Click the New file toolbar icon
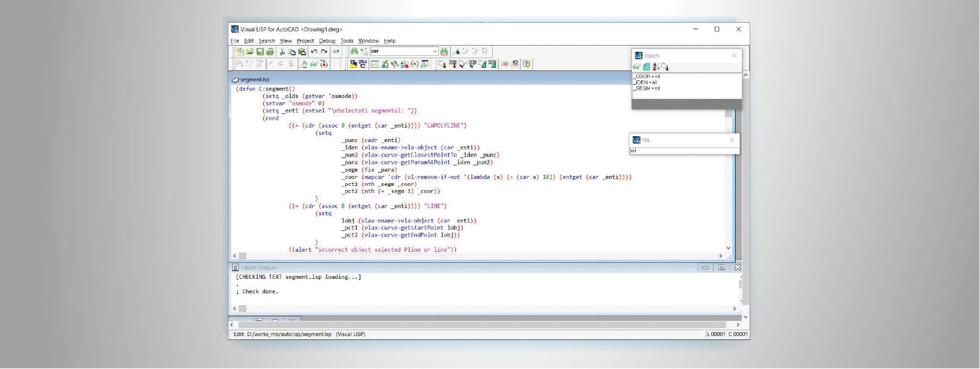The width and height of the screenshot is (980, 369). pos(240,51)
